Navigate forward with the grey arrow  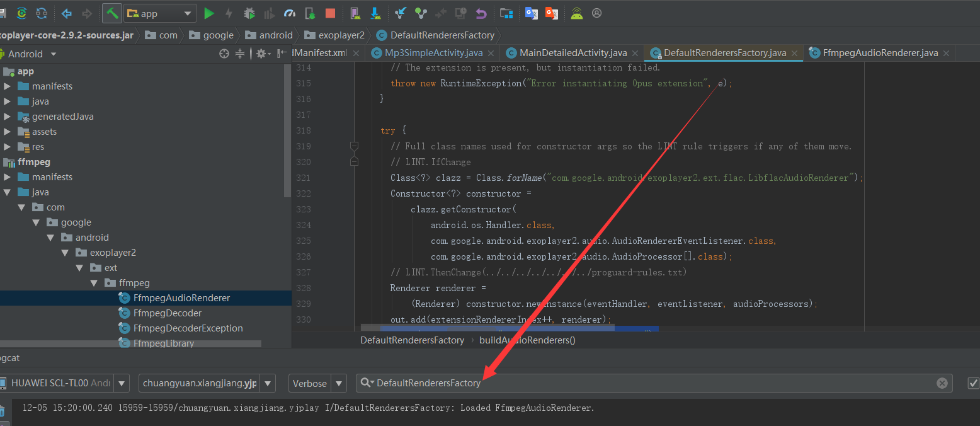(x=87, y=13)
